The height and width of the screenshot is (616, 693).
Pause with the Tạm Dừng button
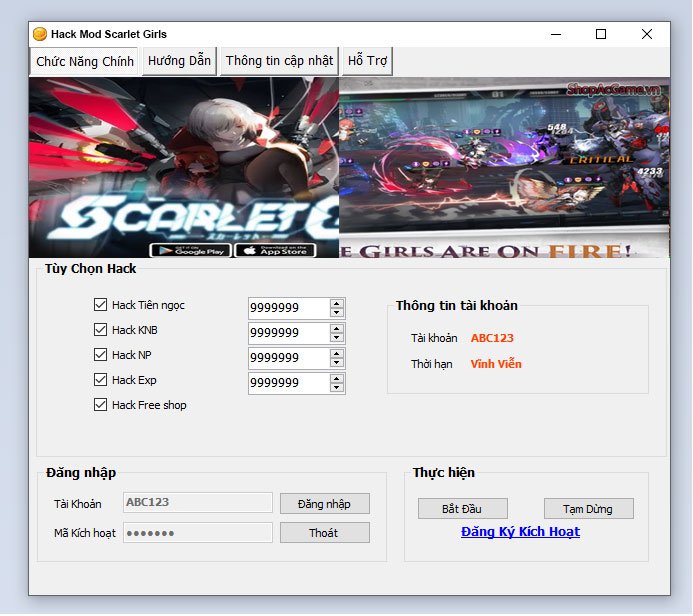(x=589, y=509)
